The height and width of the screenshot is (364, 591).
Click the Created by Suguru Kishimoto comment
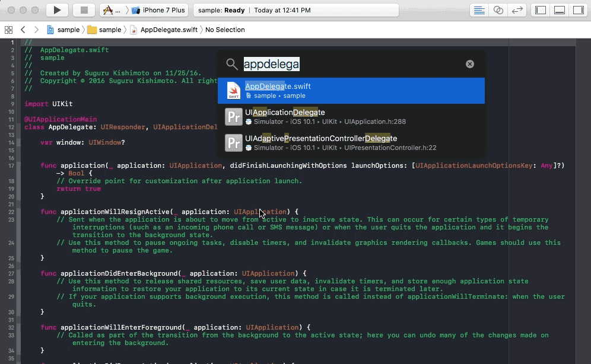[113, 73]
